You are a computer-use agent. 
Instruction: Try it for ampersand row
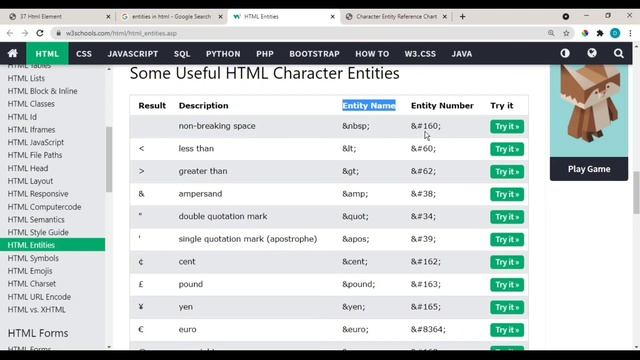507,194
